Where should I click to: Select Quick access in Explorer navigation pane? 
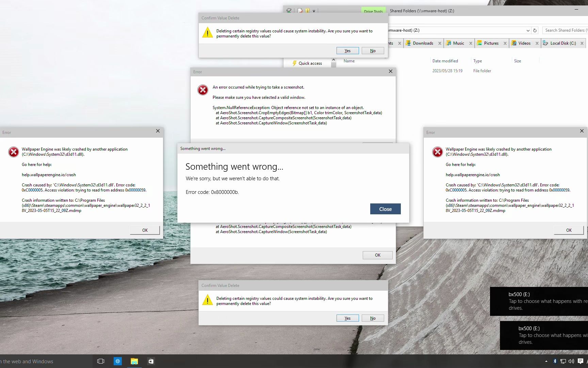tap(310, 63)
